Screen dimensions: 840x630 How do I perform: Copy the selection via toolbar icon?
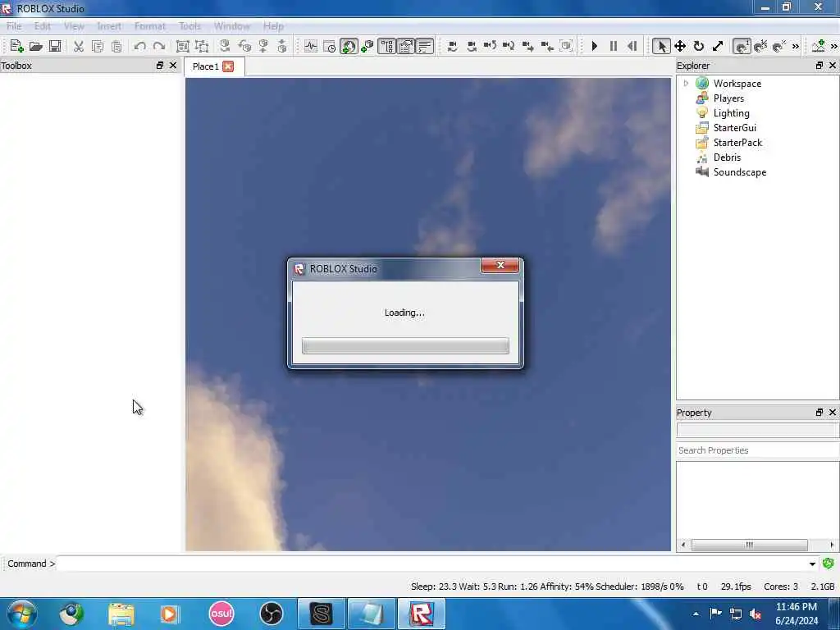pyautogui.click(x=98, y=46)
